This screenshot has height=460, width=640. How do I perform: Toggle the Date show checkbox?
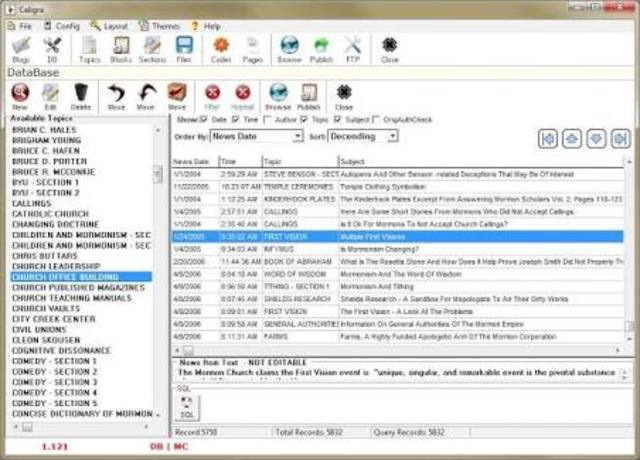coord(204,119)
